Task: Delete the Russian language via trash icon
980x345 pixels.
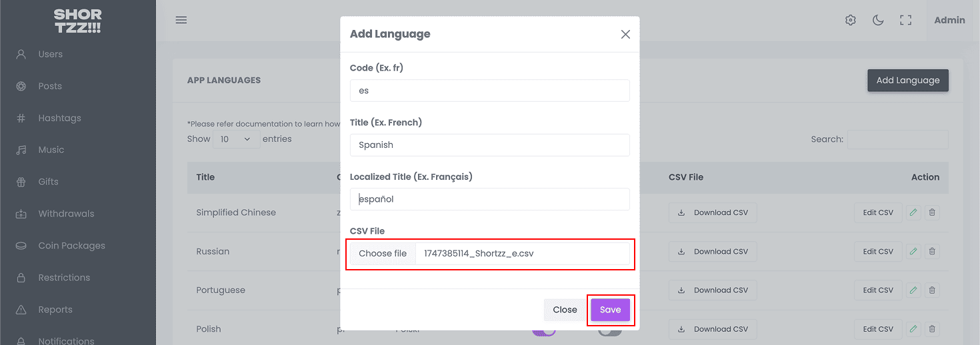Action: coord(932,252)
